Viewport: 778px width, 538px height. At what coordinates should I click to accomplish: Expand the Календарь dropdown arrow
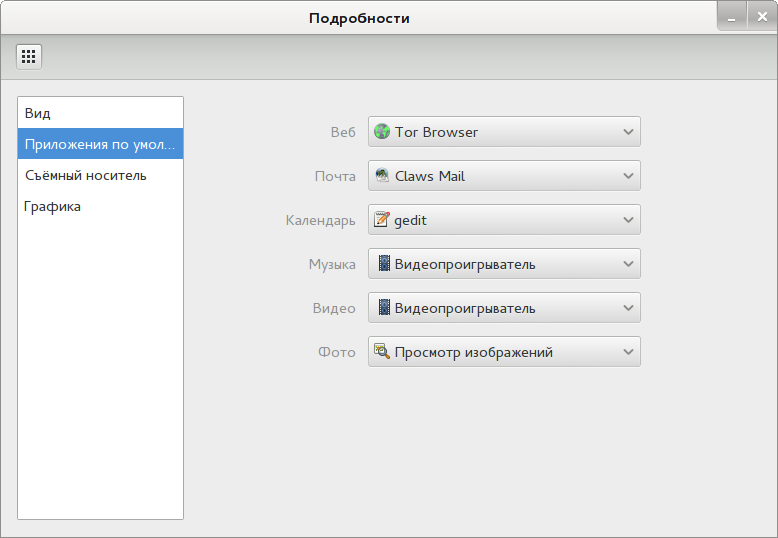pos(628,220)
